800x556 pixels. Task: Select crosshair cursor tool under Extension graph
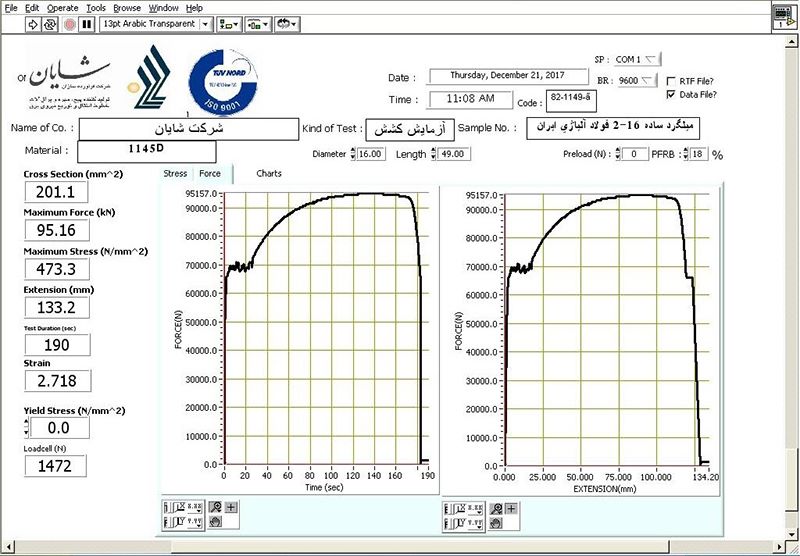511,508
